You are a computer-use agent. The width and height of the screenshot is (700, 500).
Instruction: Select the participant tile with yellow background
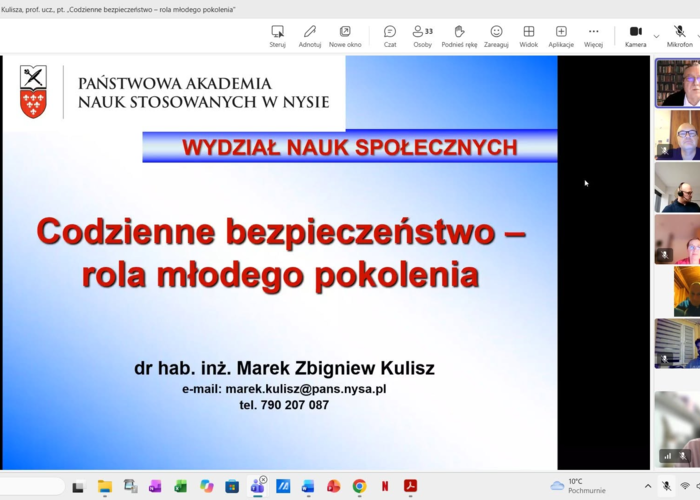[687, 292]
